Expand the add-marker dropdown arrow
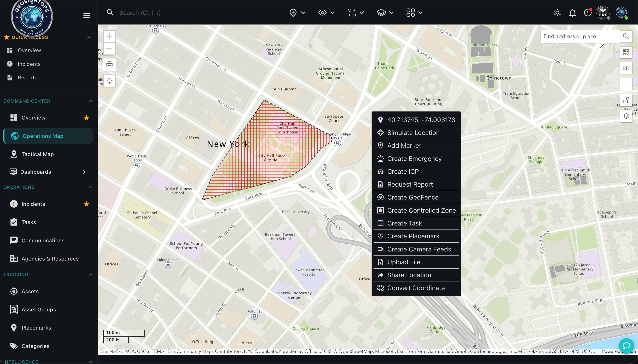 click(x=303, y=13)
